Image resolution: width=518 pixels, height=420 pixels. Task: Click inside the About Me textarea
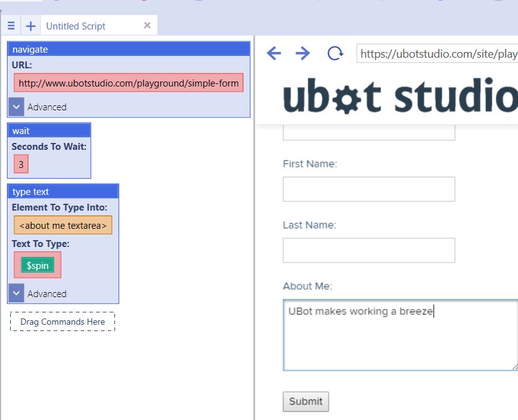[400, 335]
